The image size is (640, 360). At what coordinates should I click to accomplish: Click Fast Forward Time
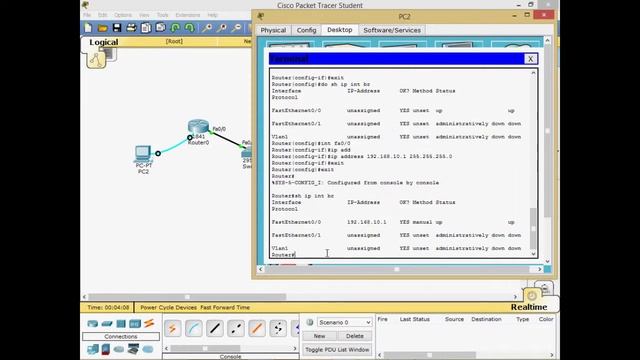click(225, 307)
